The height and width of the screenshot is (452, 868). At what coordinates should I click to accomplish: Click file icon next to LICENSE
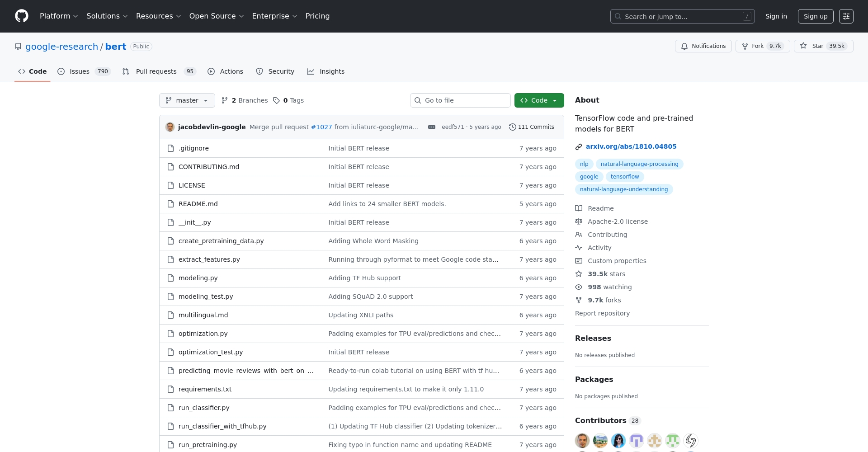170,185
